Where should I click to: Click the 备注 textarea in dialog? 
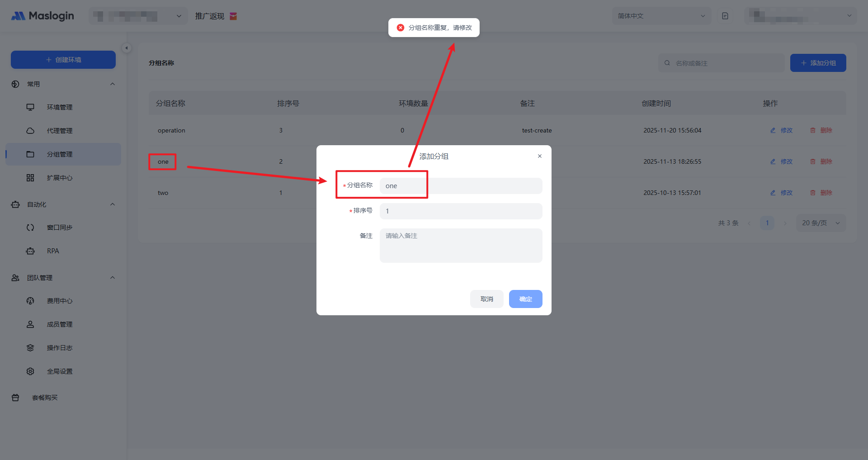460,245
